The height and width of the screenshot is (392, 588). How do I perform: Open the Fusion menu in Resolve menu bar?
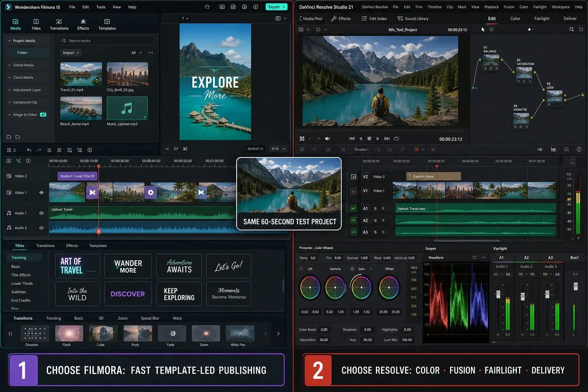click(509, 7)
